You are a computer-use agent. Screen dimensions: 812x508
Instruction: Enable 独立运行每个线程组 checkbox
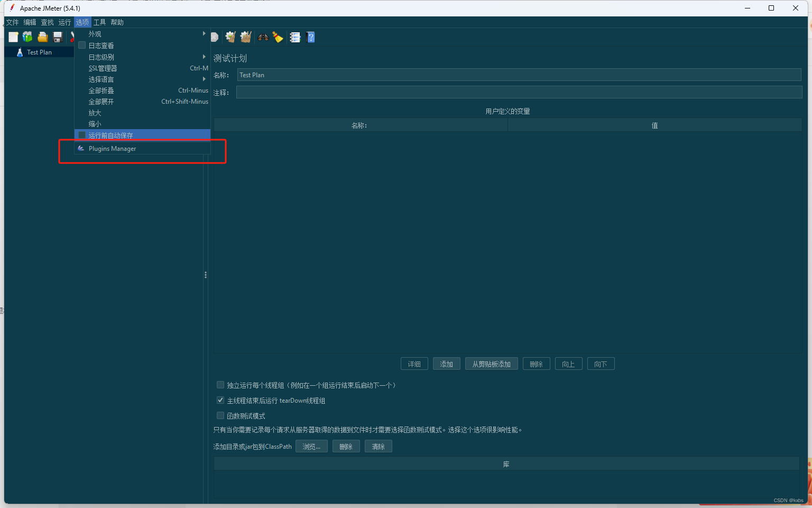tap(220, 385)
